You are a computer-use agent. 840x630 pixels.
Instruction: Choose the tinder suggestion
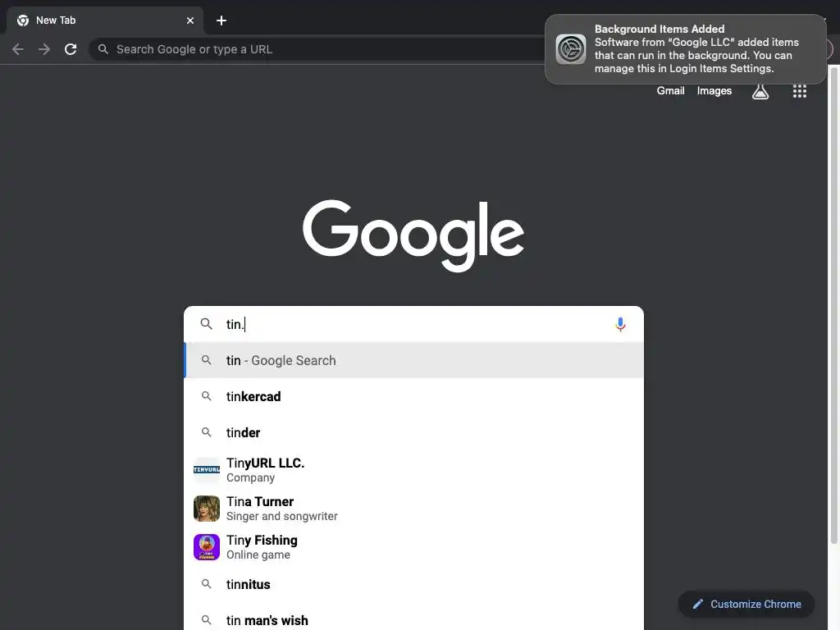pos(413,432)
